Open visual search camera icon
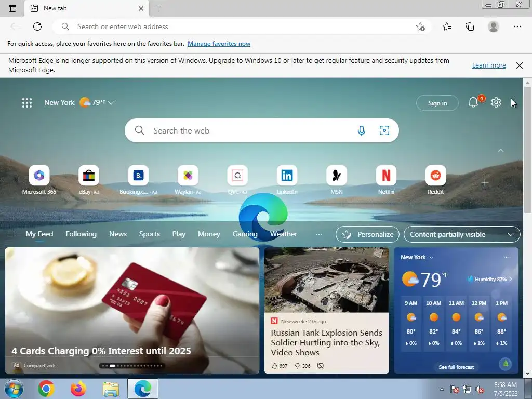The image size is (532, 399). [x=384, y=130]
